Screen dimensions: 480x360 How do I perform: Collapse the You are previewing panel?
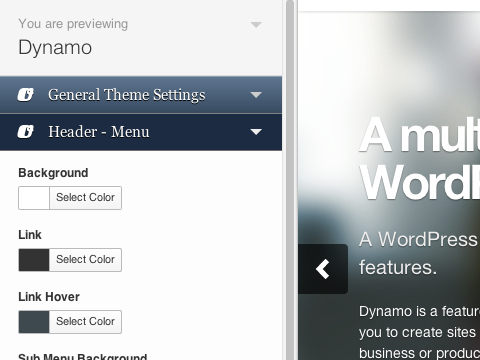pos(256,25)
